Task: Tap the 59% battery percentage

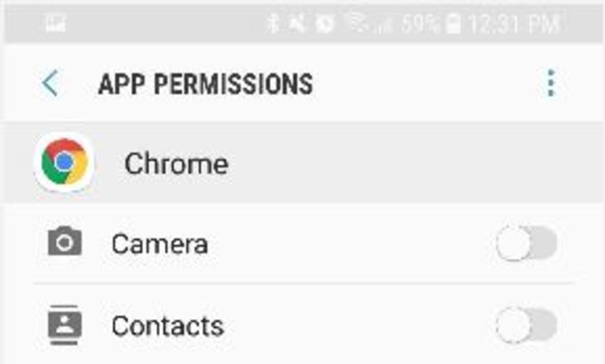Action: pos(420,24)
